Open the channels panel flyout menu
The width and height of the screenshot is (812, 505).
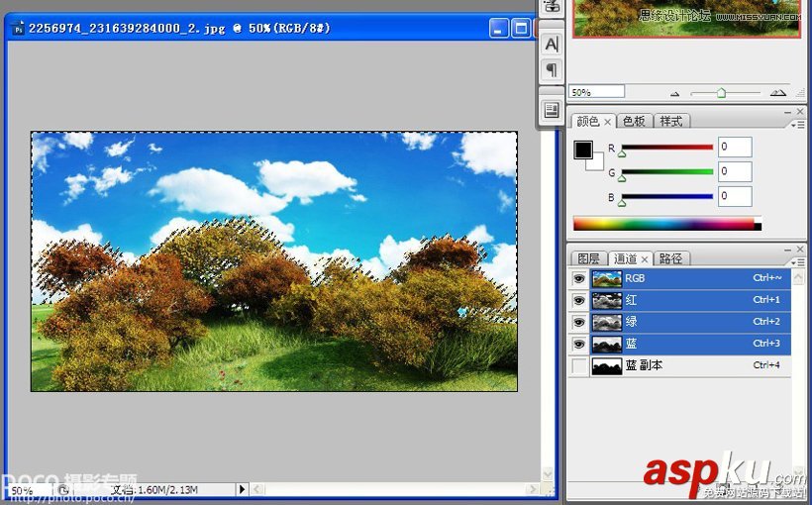tap(800, 262)
